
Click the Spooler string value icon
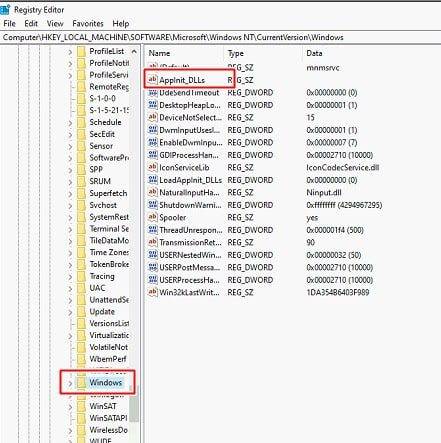[152, 217]
